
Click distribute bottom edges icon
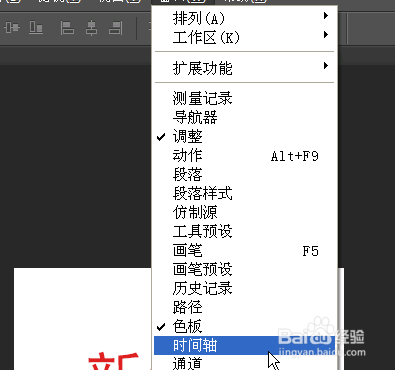36,27
